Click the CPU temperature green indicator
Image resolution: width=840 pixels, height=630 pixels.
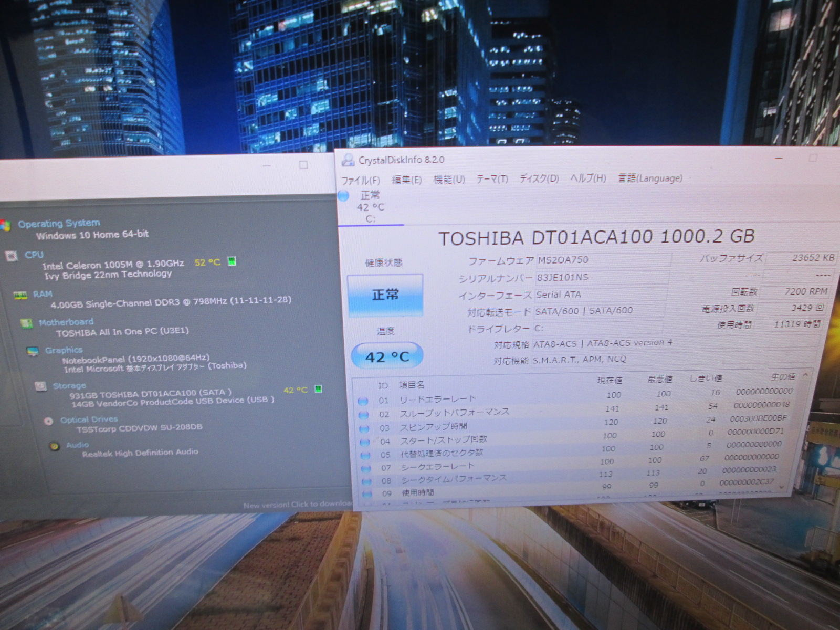(232, 261)
